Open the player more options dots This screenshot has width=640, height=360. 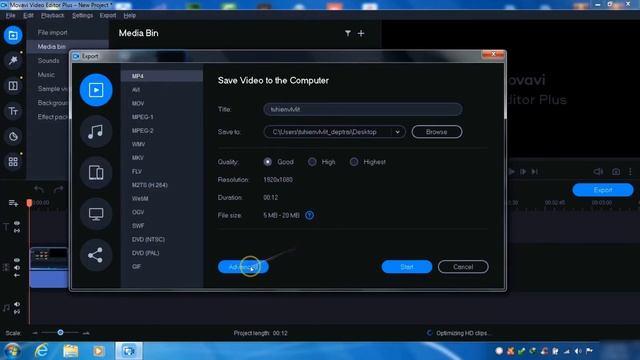pos(630,172)
